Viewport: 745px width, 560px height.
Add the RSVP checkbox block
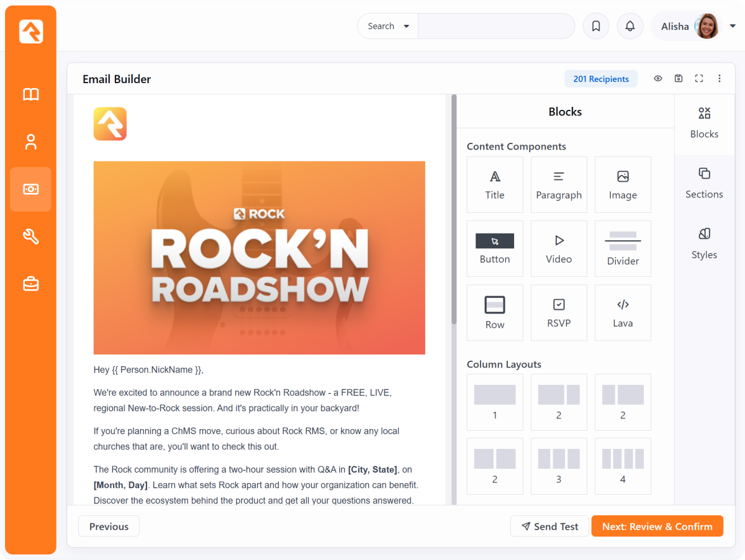(x=559, y=312)
